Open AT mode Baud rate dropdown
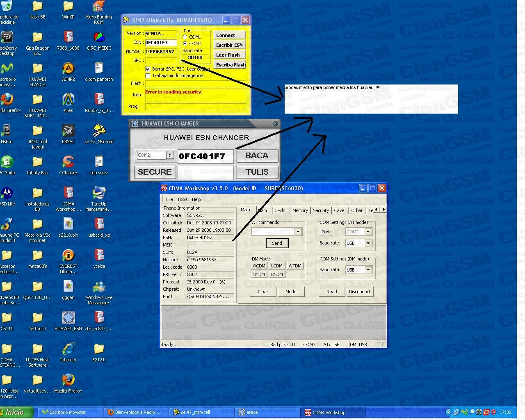The image size is (525, 420). [368, 243]
